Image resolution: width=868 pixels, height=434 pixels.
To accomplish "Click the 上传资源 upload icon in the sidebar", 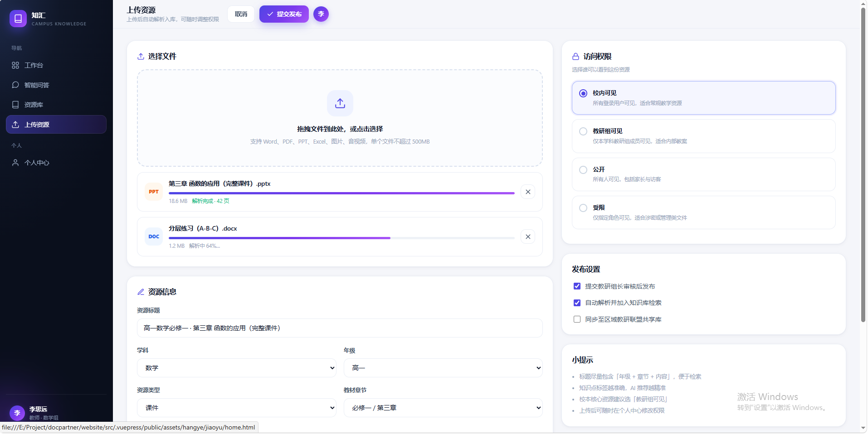I will click(x=15, y=125).
